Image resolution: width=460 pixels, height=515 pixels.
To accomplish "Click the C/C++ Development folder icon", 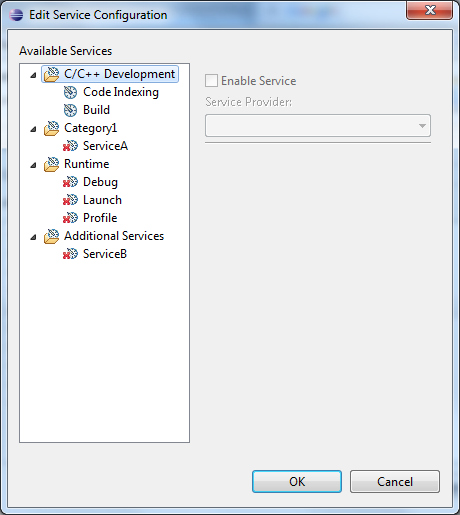I will [x=51, y=74].
